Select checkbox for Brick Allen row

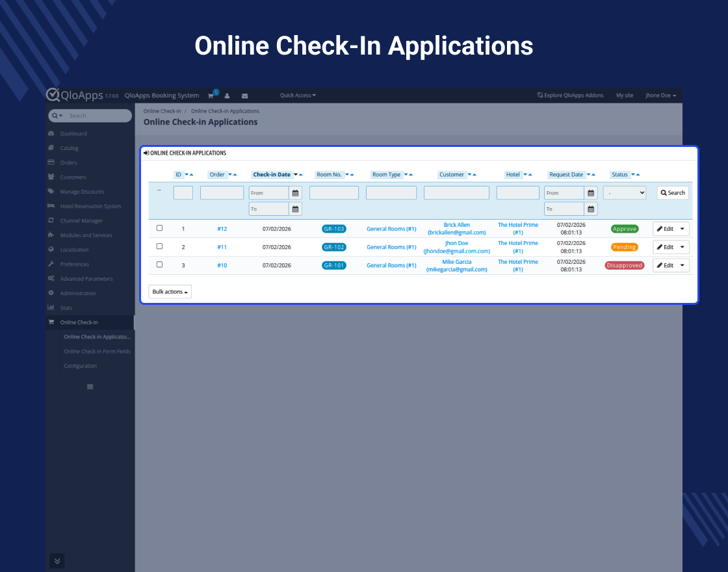click(x=159, y=228)
